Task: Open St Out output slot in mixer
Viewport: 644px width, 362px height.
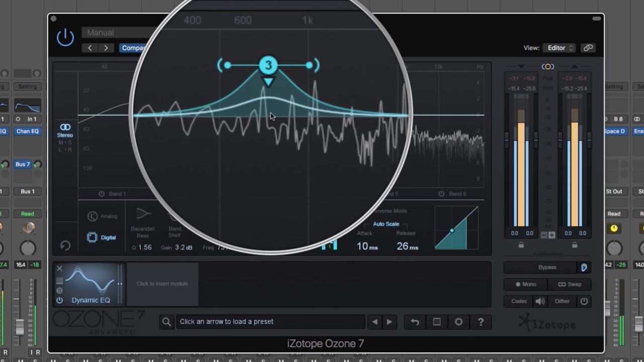Action: [614, 192]
